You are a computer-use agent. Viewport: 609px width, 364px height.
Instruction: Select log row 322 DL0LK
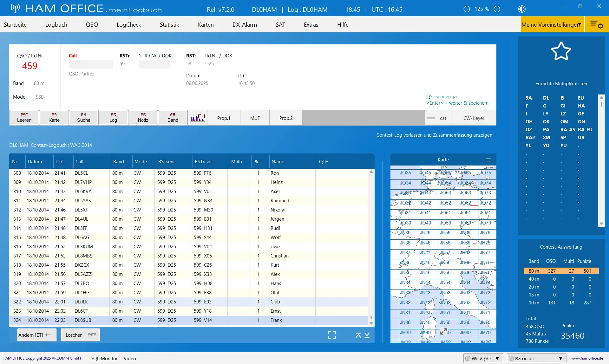tap(189, 302)
